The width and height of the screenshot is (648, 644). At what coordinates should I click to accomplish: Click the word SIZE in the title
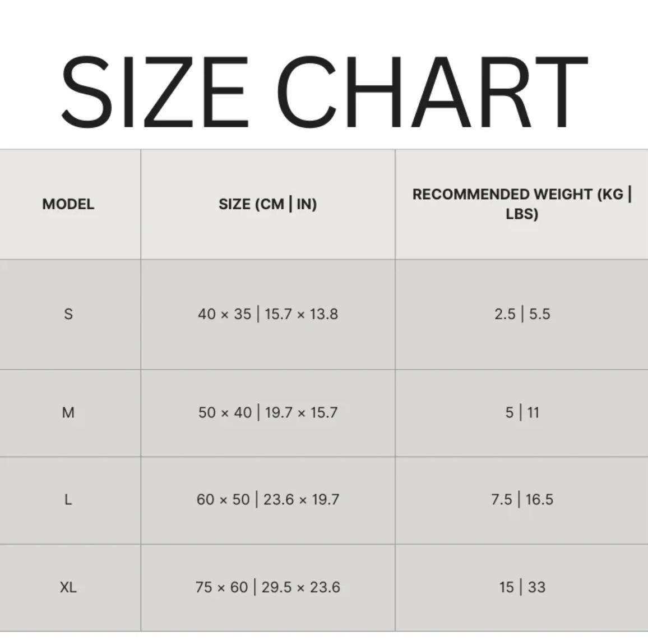point(154,92)
